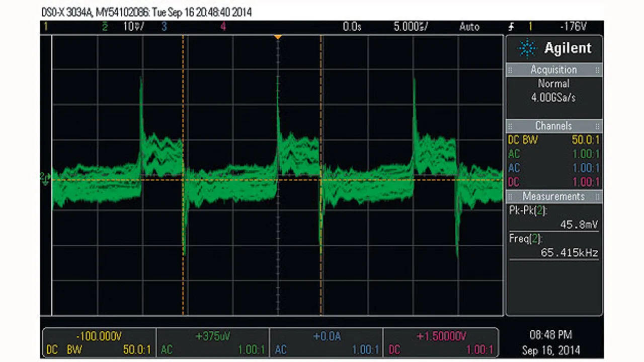Select channel 4 indicator in top bar

coord(223,27)
